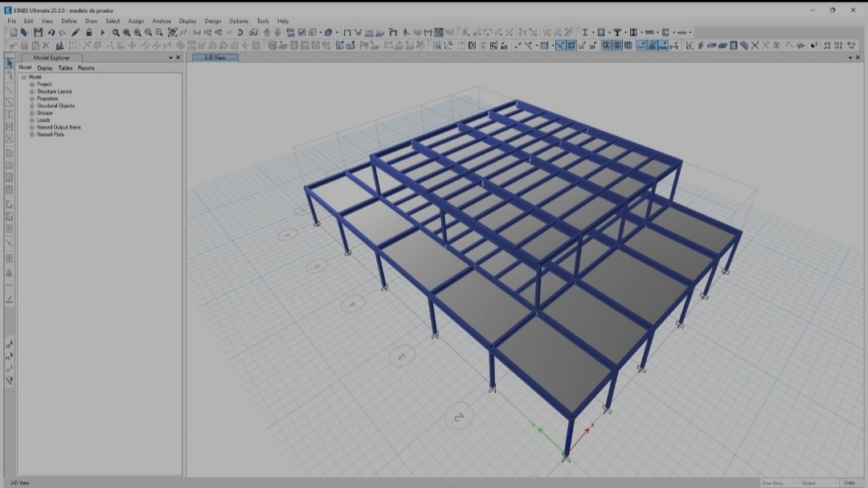Click Move Down in List arrow
Image resolution: width=868 pixels, height=488 pixels.
coord(278,33)
